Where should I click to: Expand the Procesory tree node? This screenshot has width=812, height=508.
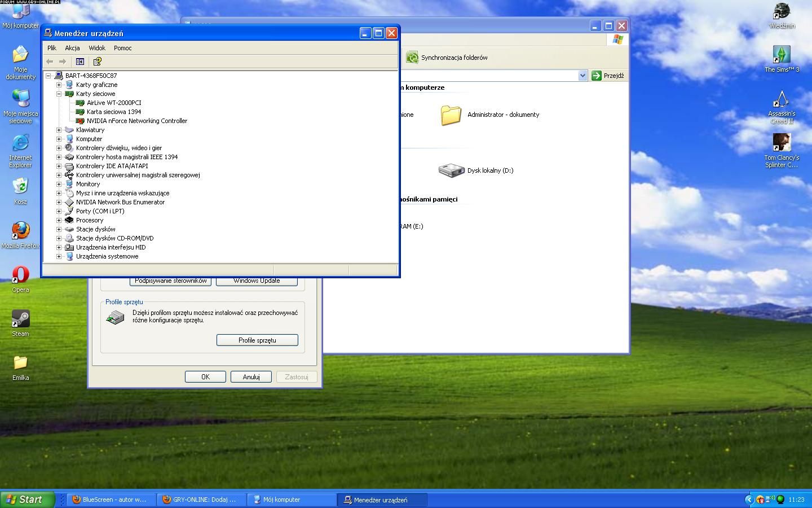tap(59, 220)
